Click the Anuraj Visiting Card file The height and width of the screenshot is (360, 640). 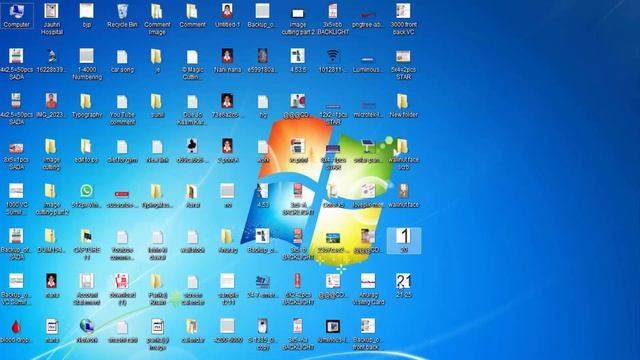[x=368, y=289]
